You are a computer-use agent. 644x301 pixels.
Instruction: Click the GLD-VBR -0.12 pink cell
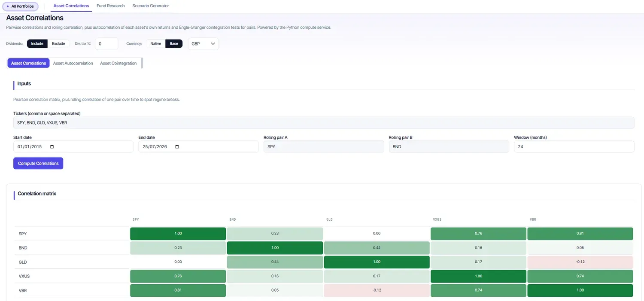(x=580, y=262)
